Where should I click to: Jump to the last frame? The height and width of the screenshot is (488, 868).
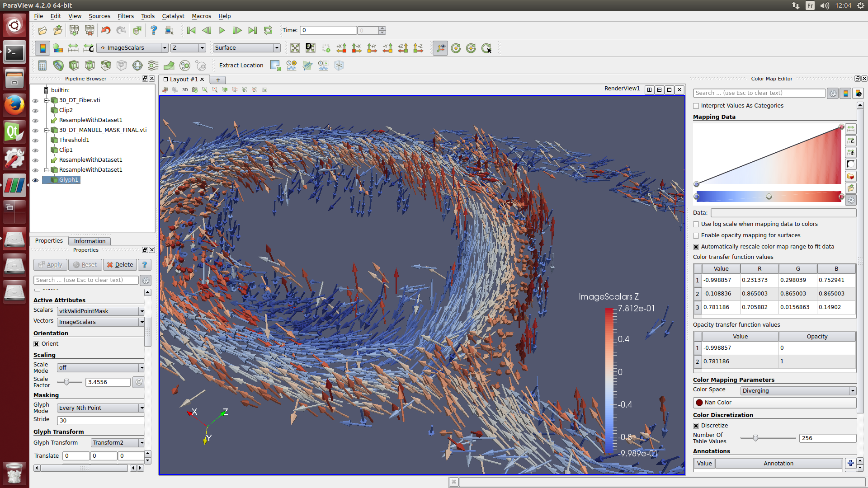point(253,30)
